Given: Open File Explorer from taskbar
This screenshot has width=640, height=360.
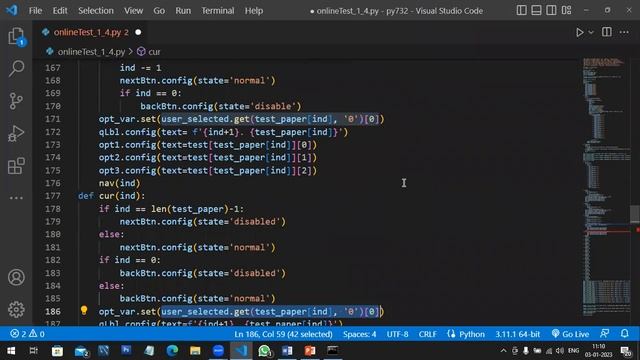Looking at the screenshot, I should [195, 351].
